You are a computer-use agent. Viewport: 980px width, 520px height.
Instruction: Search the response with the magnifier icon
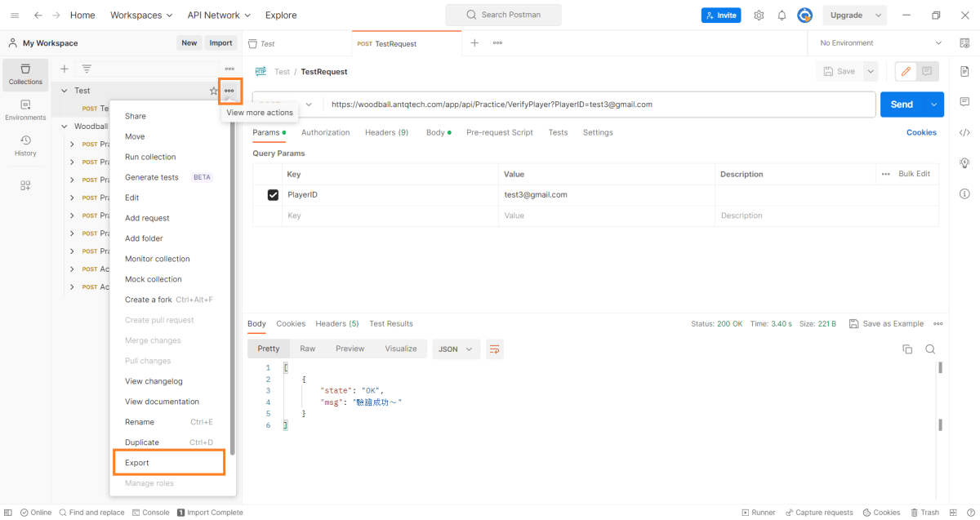pos(930,349)
